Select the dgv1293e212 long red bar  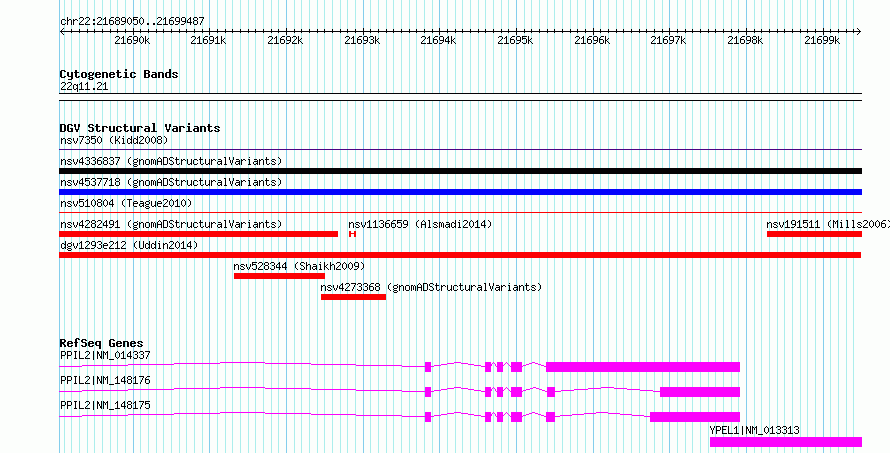tap(460, 255)
